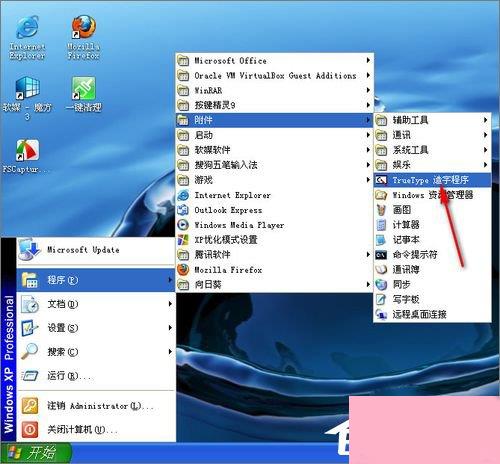The image size is (500, 464).
Task: Click the Microsoft Update icon
Action: tap(30, 249)
